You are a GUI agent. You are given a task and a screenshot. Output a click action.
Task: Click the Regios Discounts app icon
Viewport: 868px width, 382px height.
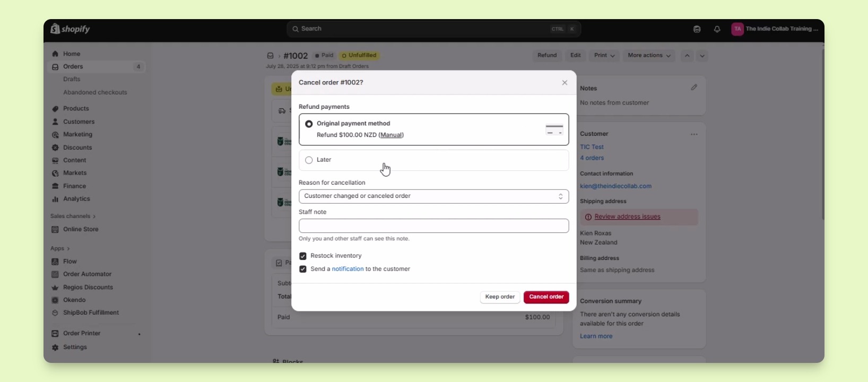tap(55, 288)
